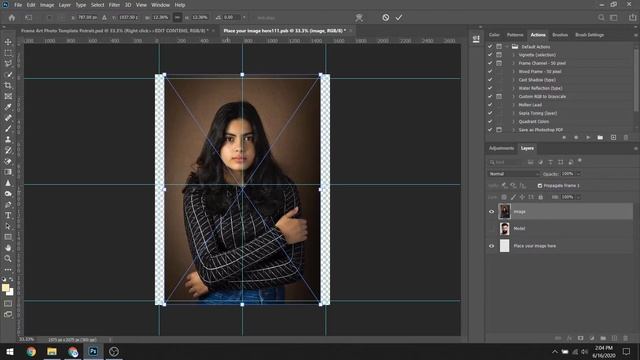
Task: Create a new action set folder
Action: tap(600, 138)
